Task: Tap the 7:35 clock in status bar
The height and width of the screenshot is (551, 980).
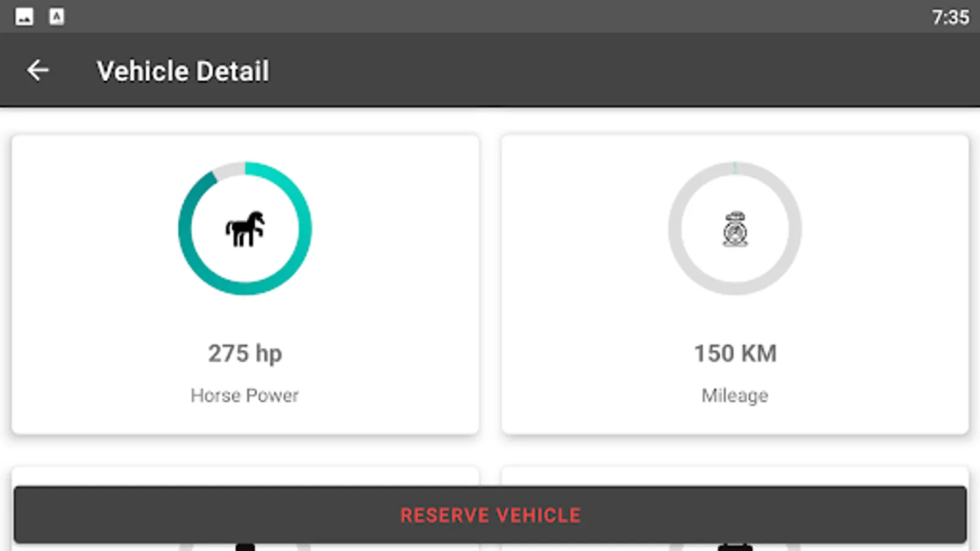Action: pos(950,17)
